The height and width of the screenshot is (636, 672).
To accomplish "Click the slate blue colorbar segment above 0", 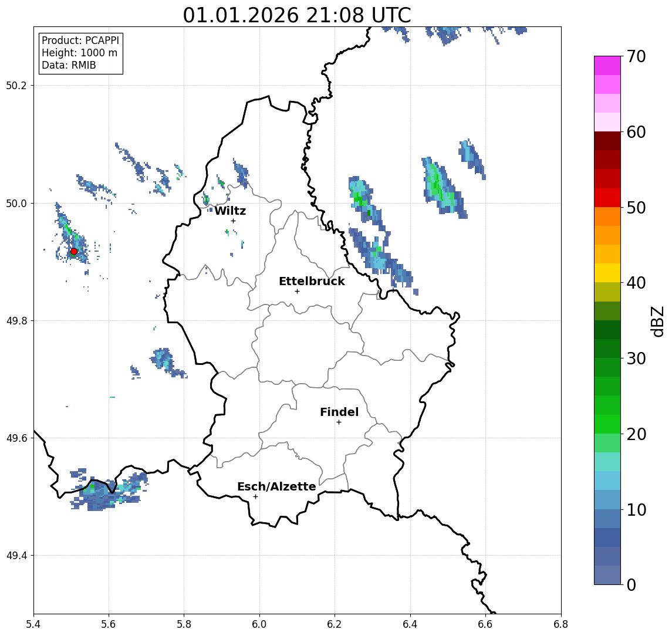I will (x=607, y=575).
